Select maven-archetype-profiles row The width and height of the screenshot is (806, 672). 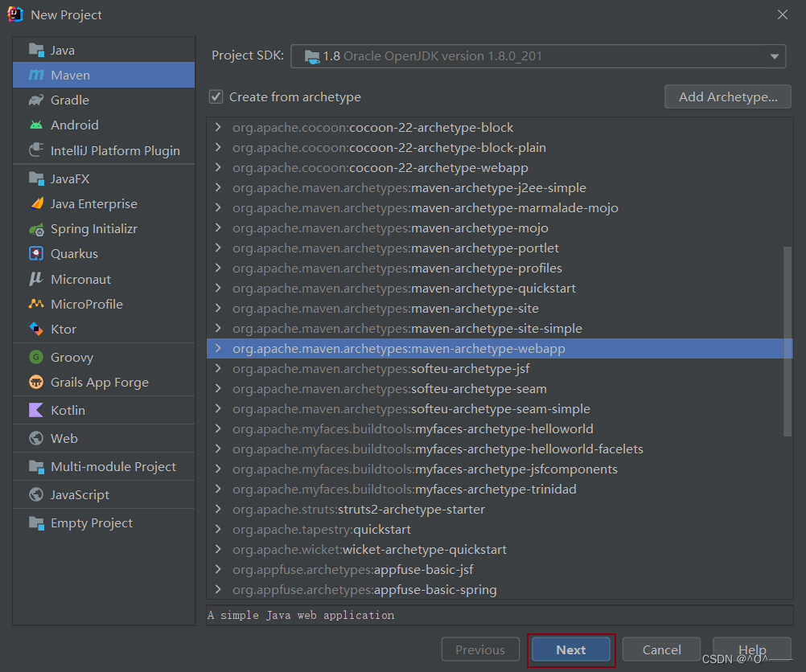click(x=499, y=268)
